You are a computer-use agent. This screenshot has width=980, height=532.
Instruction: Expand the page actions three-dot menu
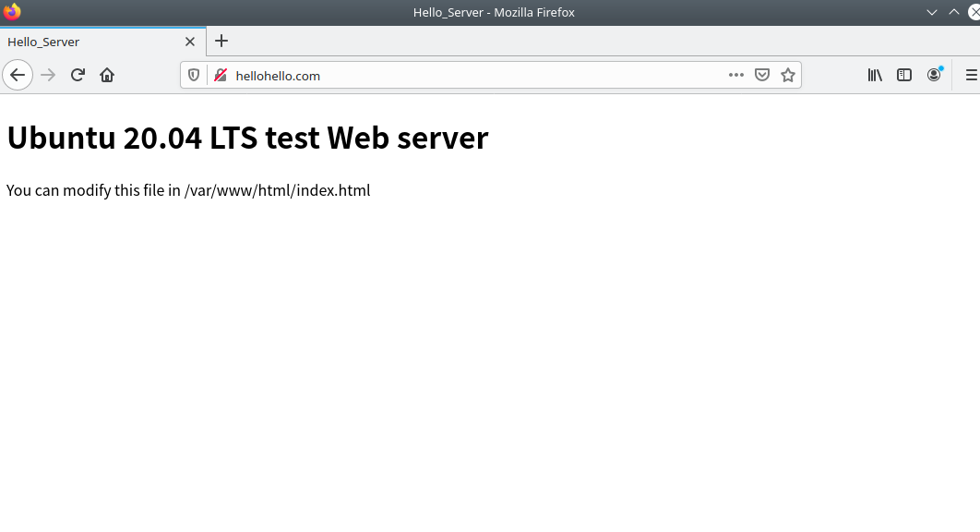point(735,75)
